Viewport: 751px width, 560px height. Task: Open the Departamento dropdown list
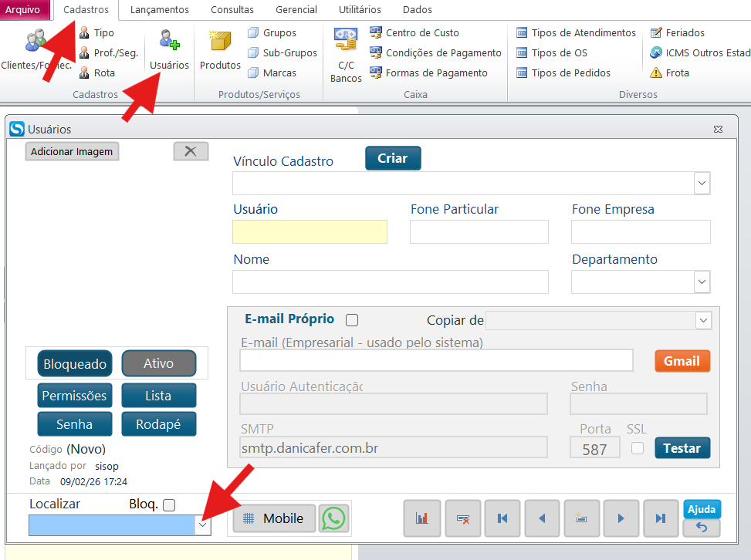pyautogui.click(x=702, y=282)
